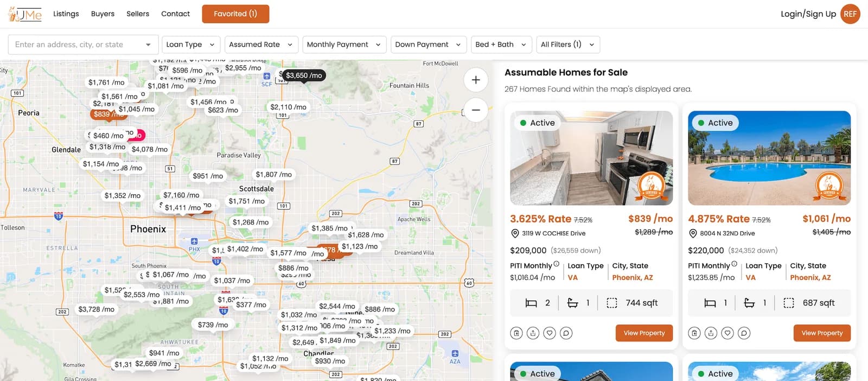Click Favorited (1) button
Viewport: 868px width, 381px height.
(x=235, y=14)
